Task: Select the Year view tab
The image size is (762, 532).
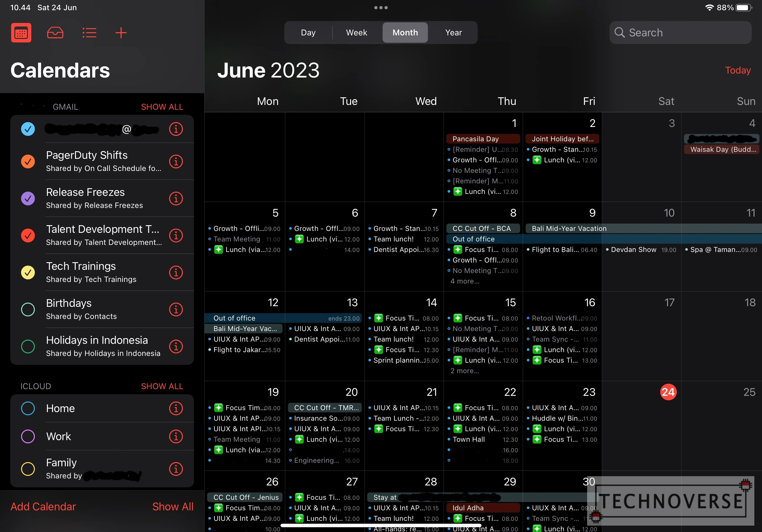Action: click(x=453, y=33)
